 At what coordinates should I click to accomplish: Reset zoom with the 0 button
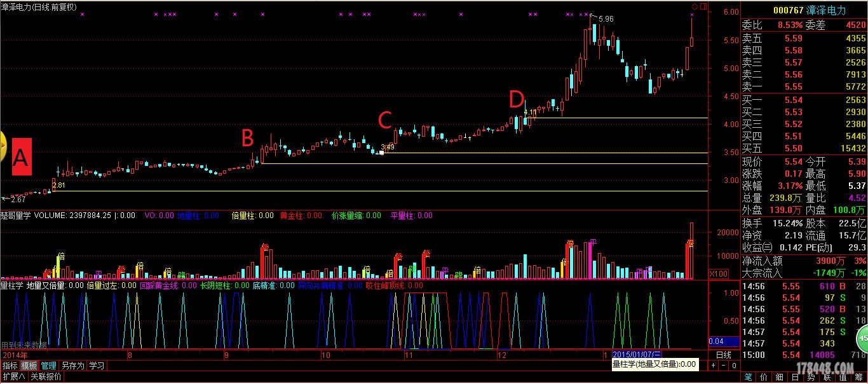pyautogui.click(x=734, y=366)
